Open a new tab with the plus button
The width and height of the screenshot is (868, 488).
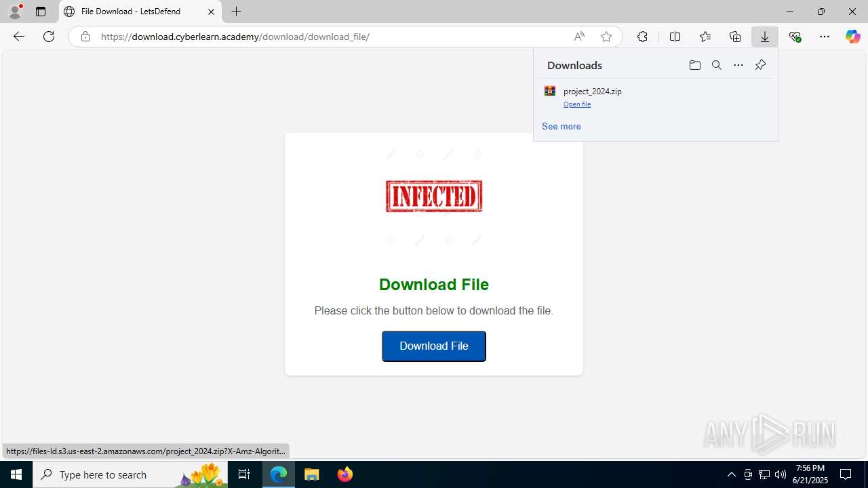(x=236, y=12)
